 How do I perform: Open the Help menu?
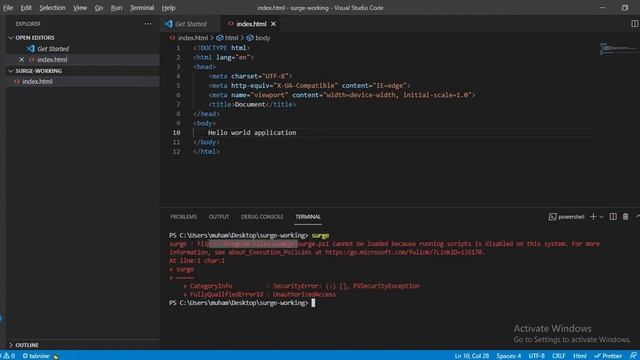coord(168,8)
